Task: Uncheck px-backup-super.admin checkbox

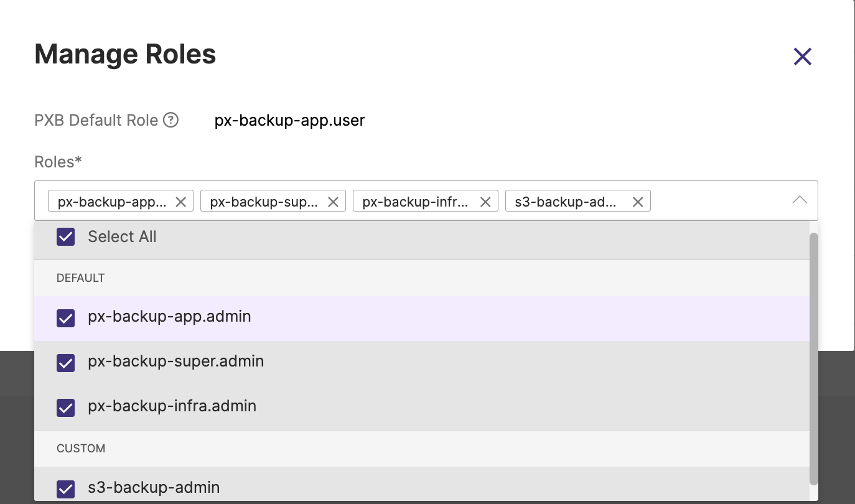Action: coord(66,363)
